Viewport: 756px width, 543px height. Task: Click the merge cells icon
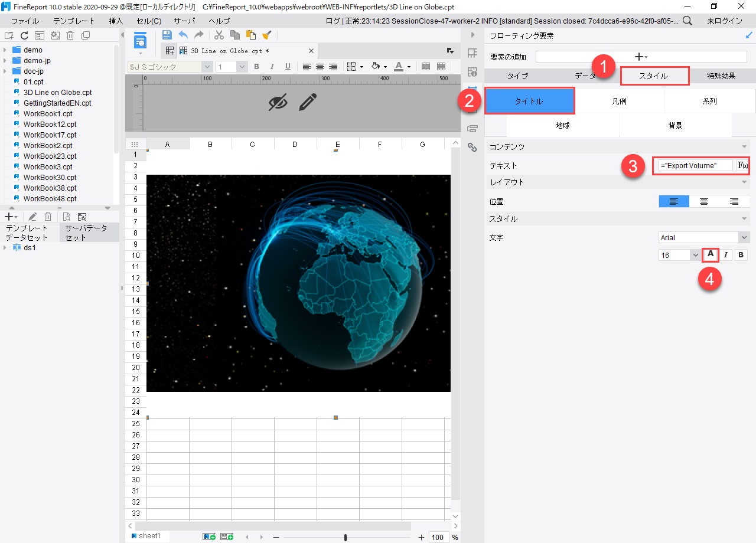pos(426,67)
